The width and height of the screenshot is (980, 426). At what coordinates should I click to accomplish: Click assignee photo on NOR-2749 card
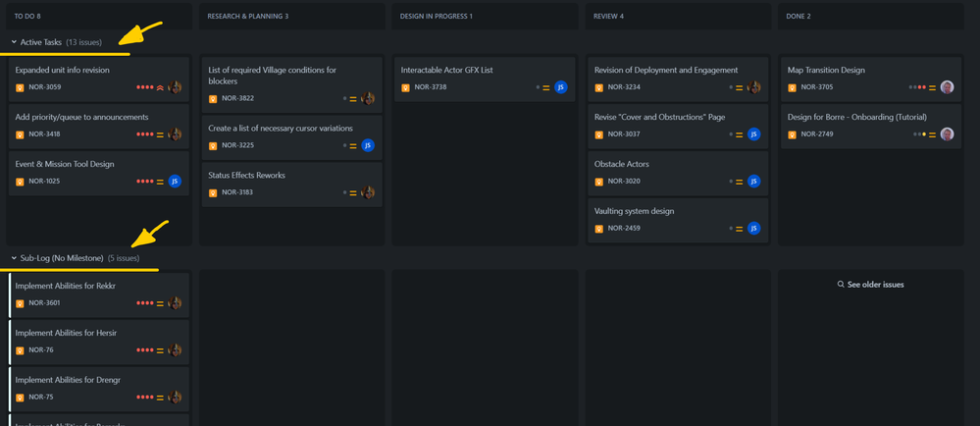pyautogui.click(x=948, y=134)
